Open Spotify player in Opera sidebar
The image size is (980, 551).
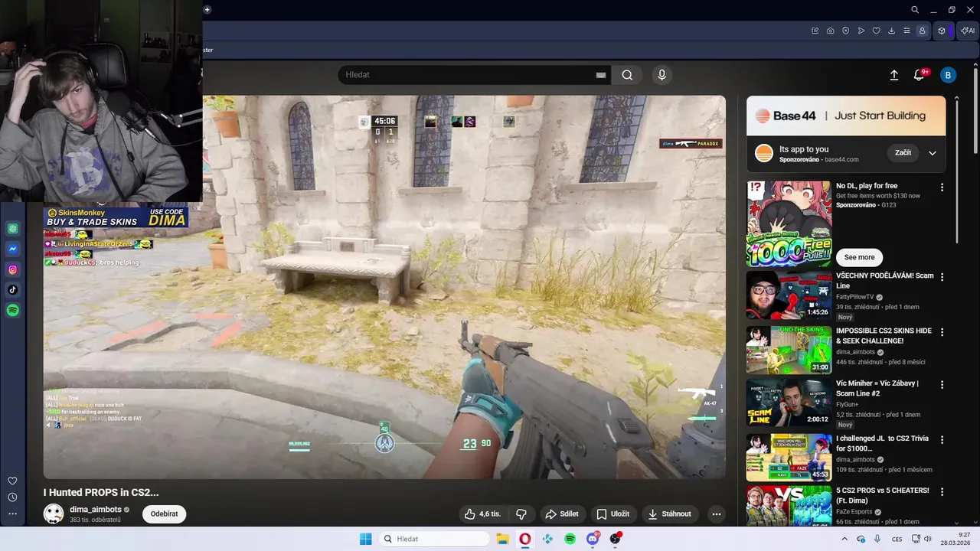13,311
